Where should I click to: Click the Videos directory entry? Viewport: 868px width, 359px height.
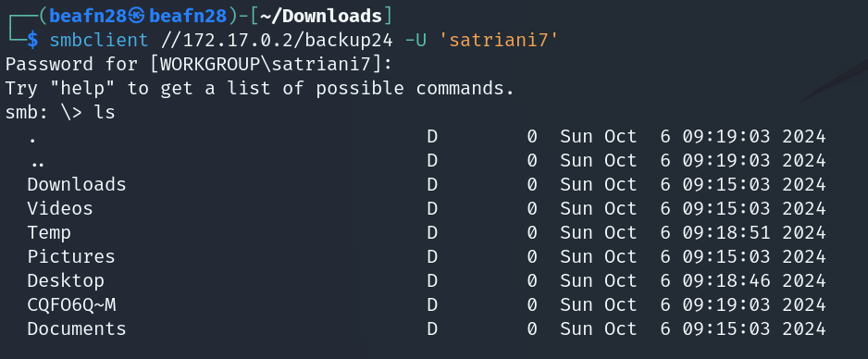point(60,208)
